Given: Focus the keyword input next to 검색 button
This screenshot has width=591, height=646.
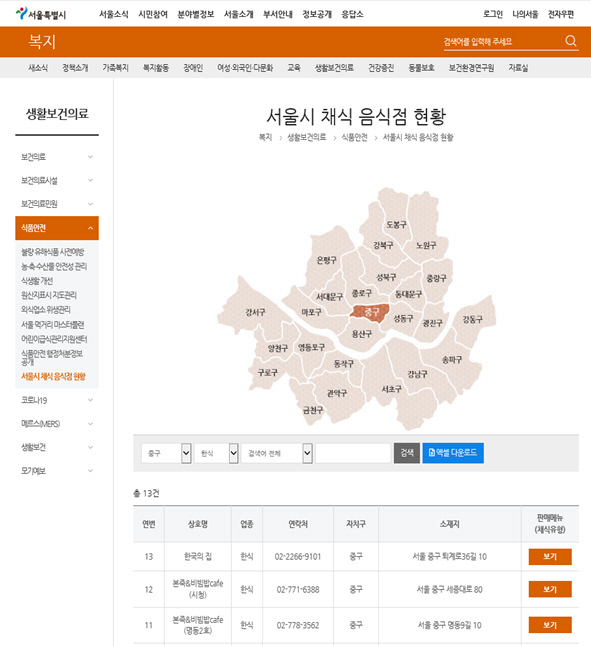Looking at the screenshot, I should click(x=353, y=453).
